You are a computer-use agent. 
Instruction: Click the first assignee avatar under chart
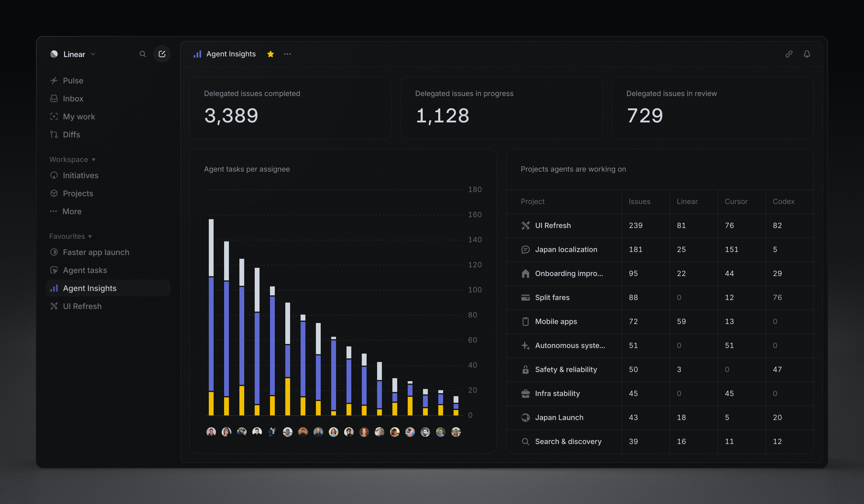click(211, 432)
